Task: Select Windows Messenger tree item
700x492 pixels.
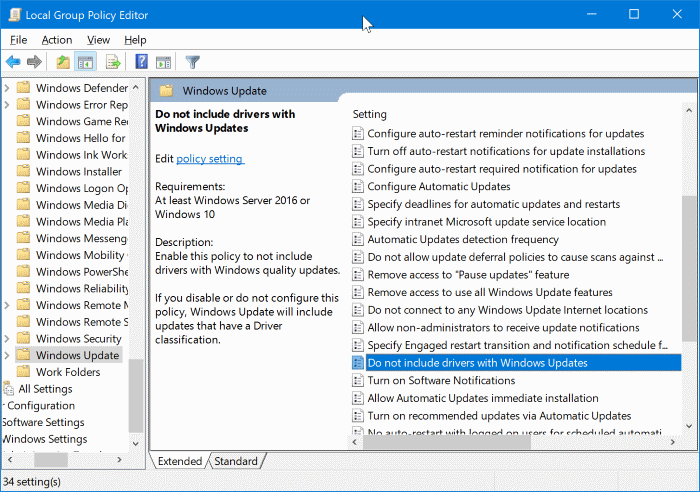Action: pyautogui.click(x=82, y=238)
